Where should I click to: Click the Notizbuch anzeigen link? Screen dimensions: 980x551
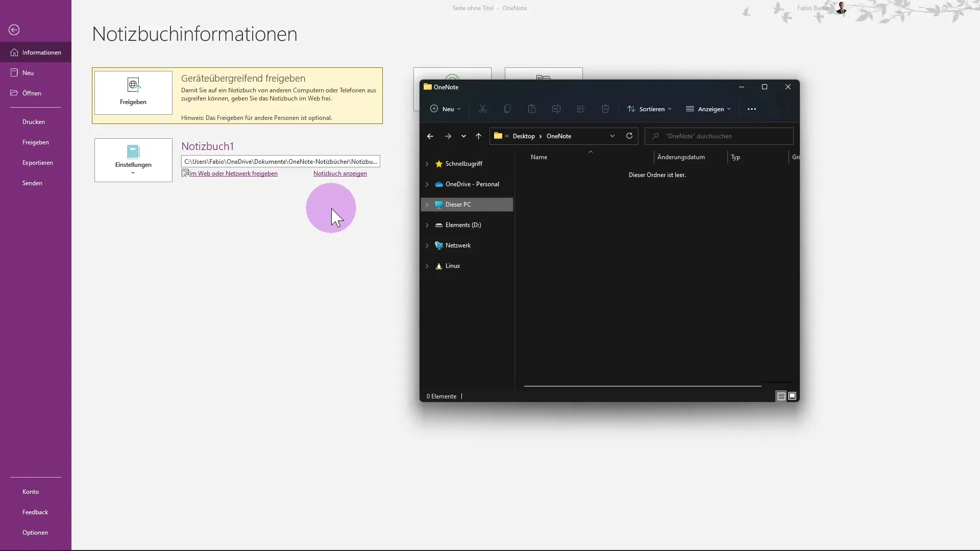click(340, 173)
